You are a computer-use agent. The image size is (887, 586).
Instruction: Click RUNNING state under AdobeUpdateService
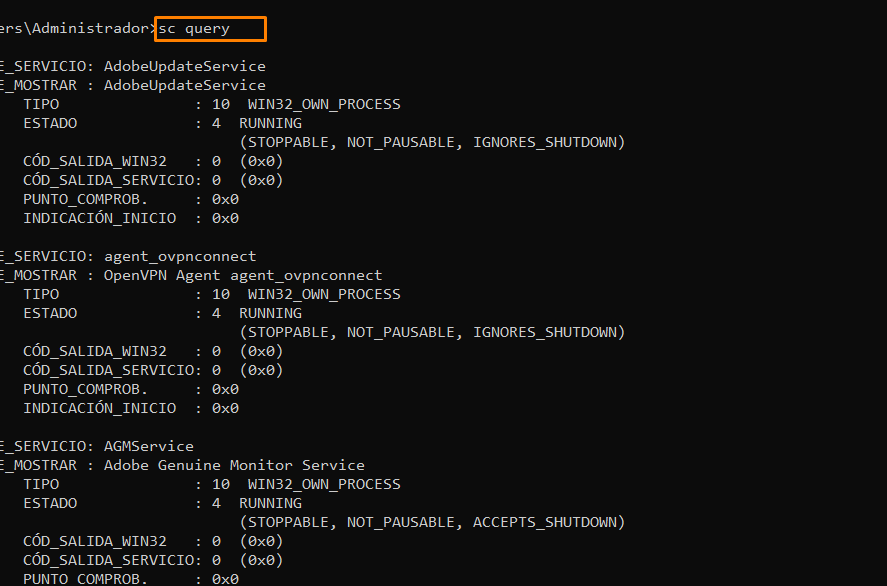point(270,123)
